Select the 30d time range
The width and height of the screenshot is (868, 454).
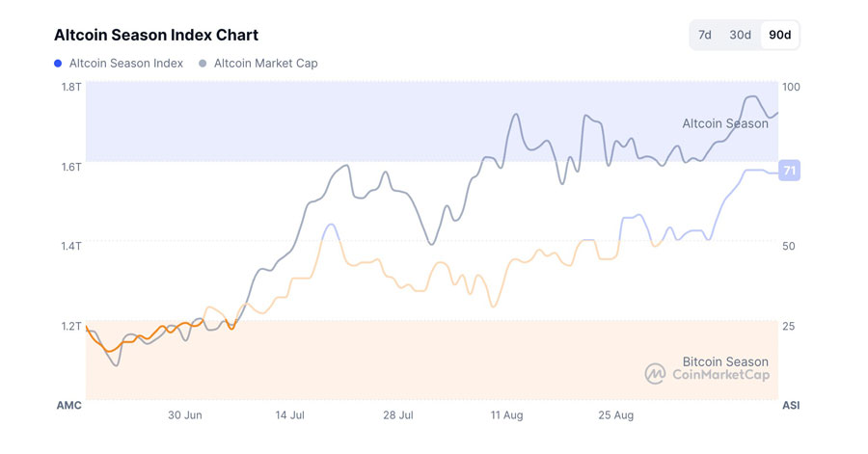click(x=740, y=36)
